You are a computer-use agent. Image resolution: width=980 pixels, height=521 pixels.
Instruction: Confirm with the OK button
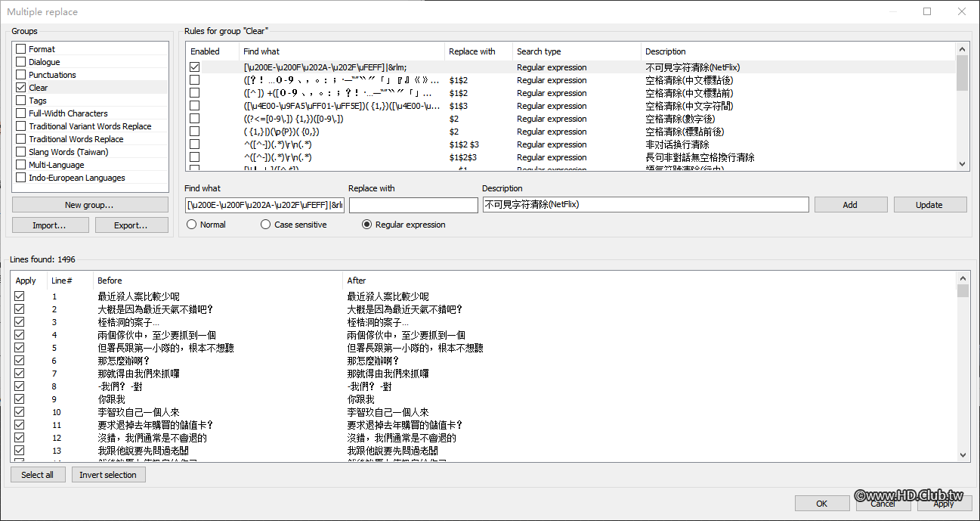[x=822, y=504]
